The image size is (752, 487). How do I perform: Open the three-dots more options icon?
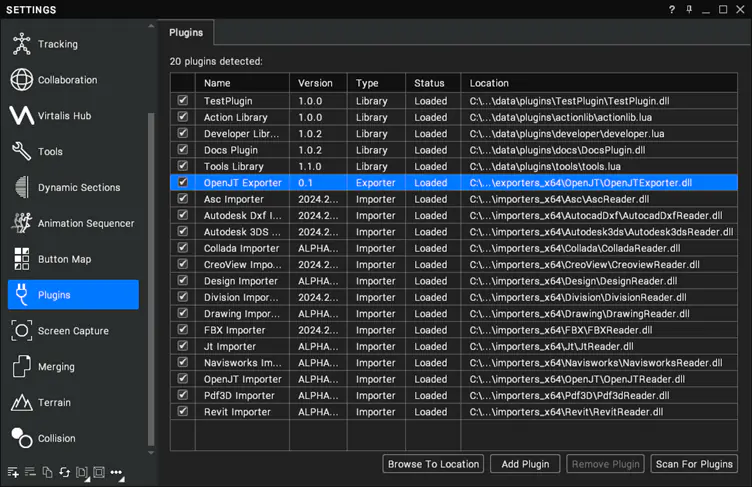(117, 473)
